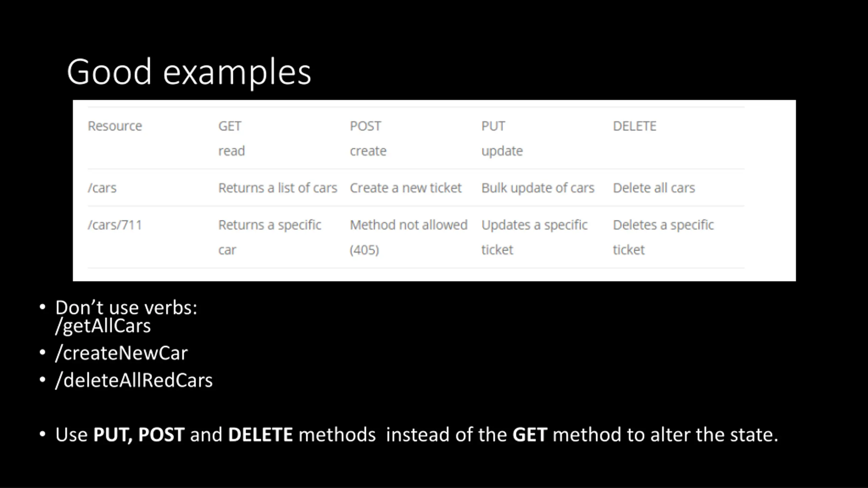Select the "Updates a specific ticket" cell

534,237
